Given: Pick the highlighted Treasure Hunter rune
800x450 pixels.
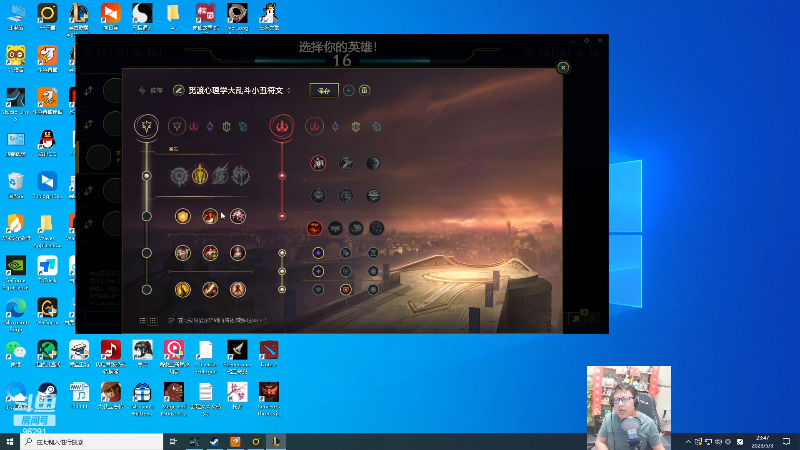Looking at the screenshot, I should coord(315,228).
